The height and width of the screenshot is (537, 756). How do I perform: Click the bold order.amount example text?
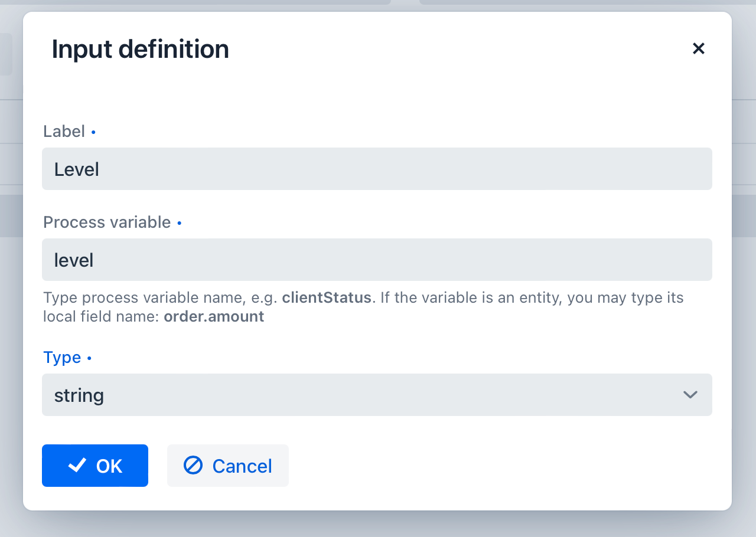point(214,316)
